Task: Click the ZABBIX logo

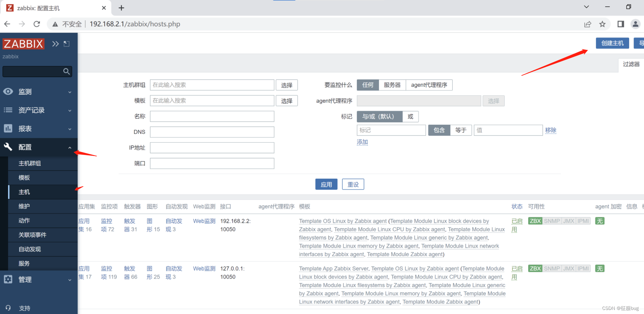Action: [x=23, y=44]
